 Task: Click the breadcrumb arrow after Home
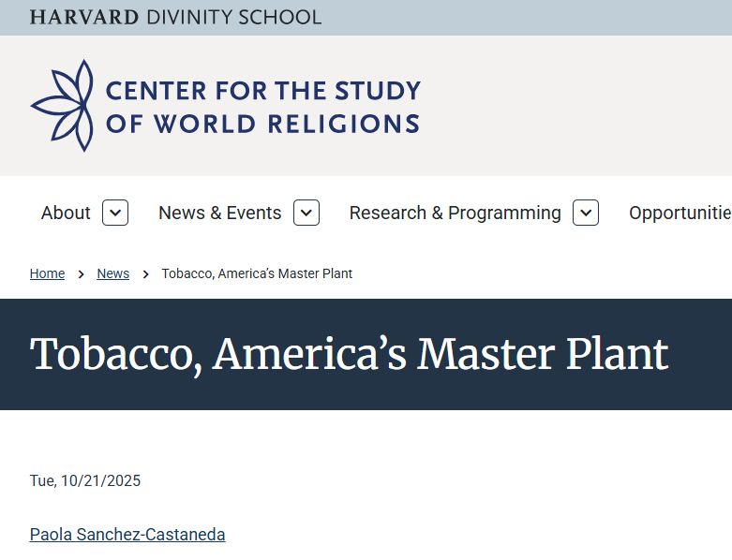click(x=82, y=274)
